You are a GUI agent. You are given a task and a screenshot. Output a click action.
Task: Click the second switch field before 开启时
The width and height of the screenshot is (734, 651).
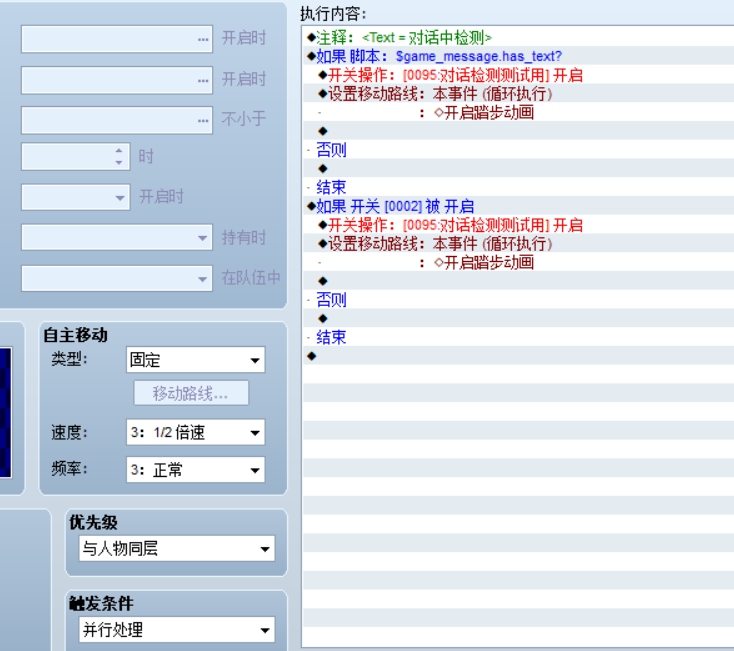pyautogui.click(x=117, y=80)
